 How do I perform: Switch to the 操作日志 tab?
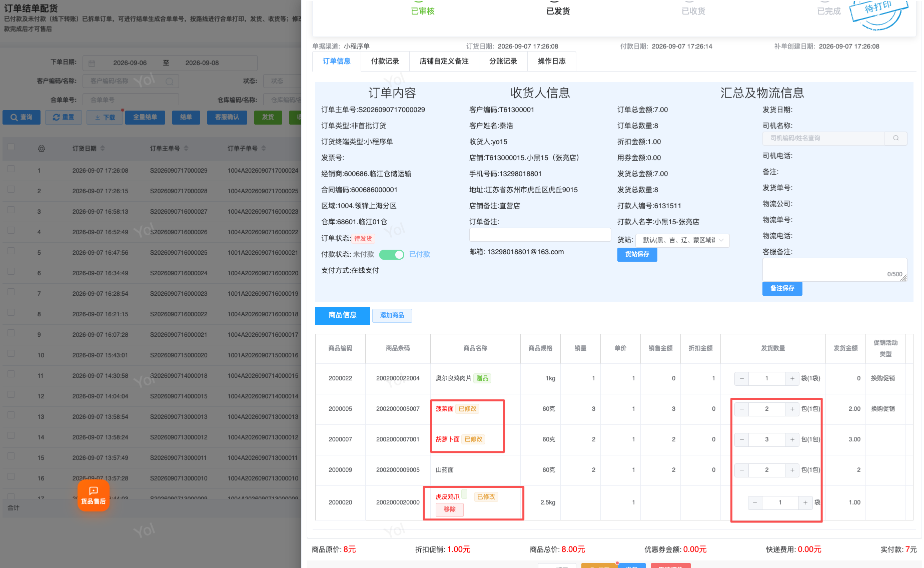552,62
